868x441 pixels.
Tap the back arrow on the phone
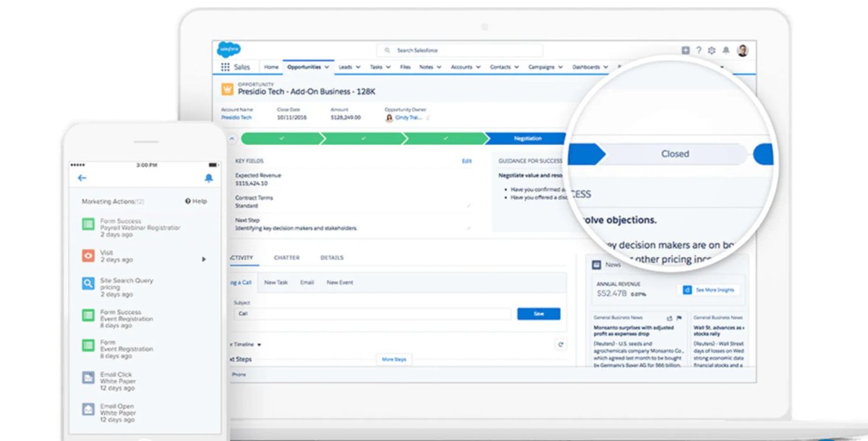82,177
